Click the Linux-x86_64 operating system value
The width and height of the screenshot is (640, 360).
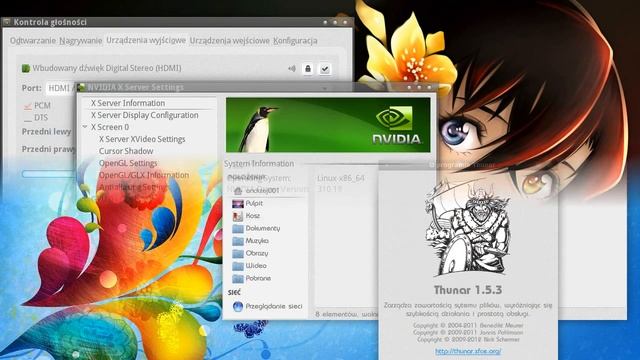pos(341,178)
